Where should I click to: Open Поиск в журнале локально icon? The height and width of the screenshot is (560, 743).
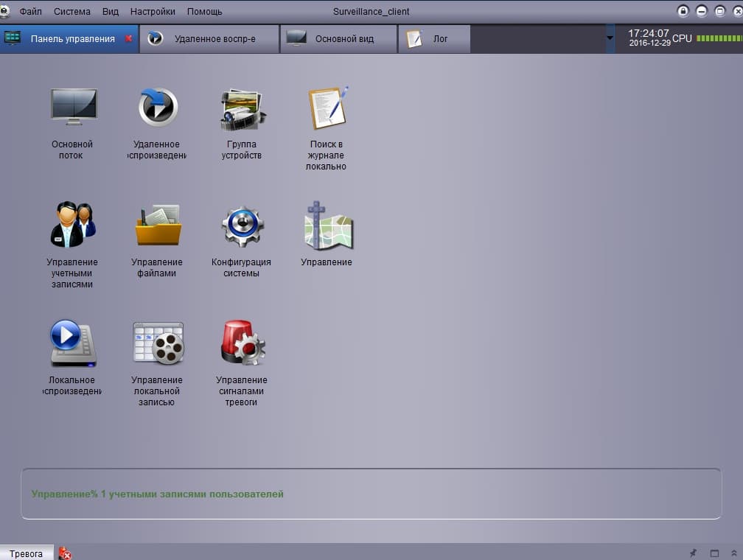point(327,108)
